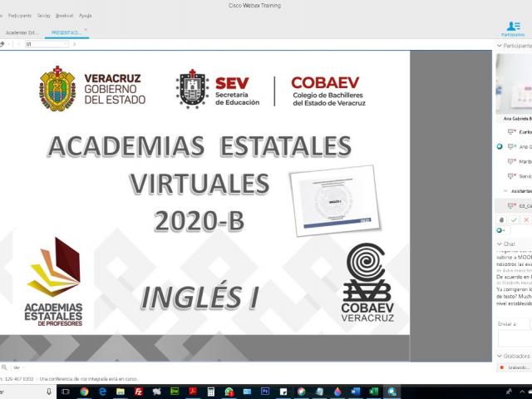This screenshot has height=399, width=532.
Task: Open the Sesión menu
Action: click(x=43, y=16)
